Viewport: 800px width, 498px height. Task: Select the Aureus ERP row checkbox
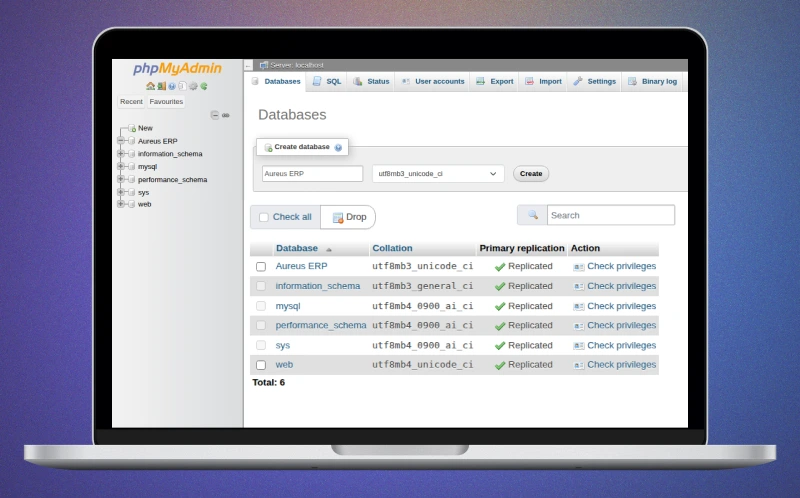pyautogui.click(x=261, y=266)
